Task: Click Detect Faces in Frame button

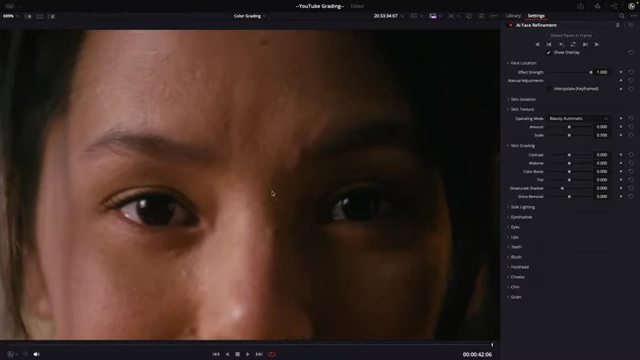Action: 571,36
